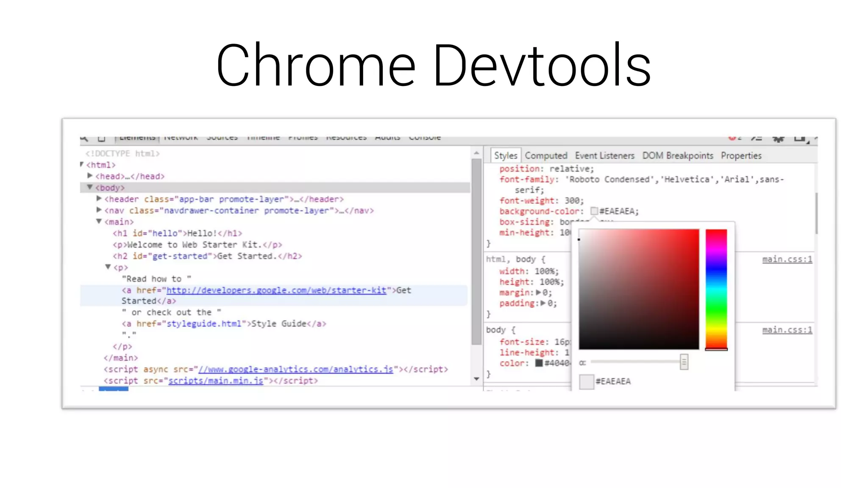Click the alpha slider handle
This screenshot has height=488, width=868.
(684, 362)
